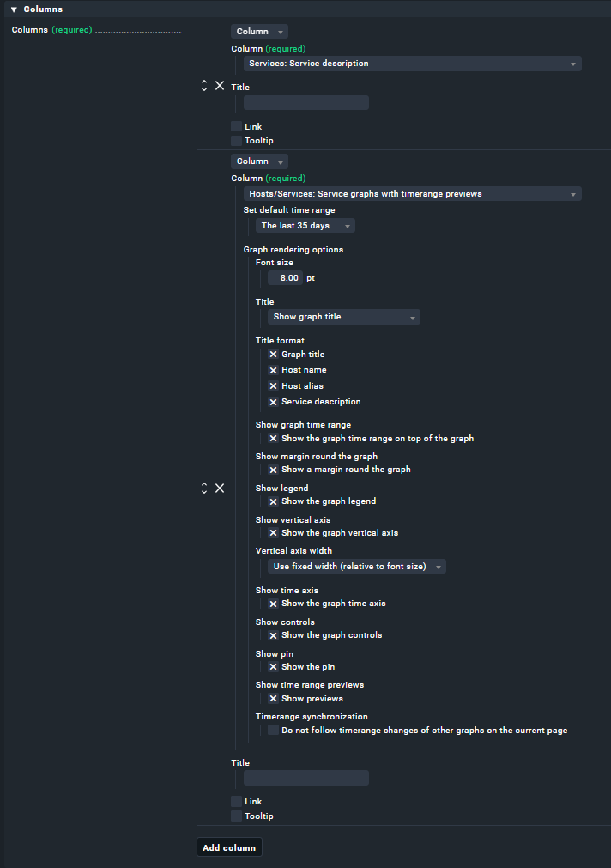Open the 'The last 35 days' dropdown
Viewport: 611px width, 868px height.
pos(305,226)
